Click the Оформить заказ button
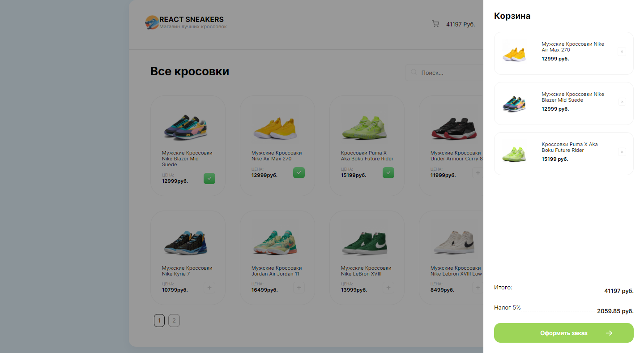The width and height of the screenshot is (644, 353). tap(564, 333)
